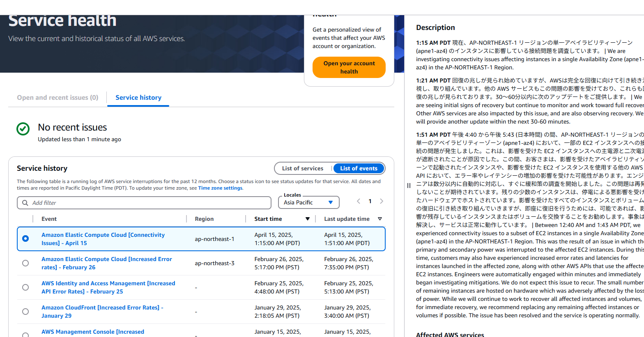Open the 'Open and recent issues (0)' tab

click(57, 98)
